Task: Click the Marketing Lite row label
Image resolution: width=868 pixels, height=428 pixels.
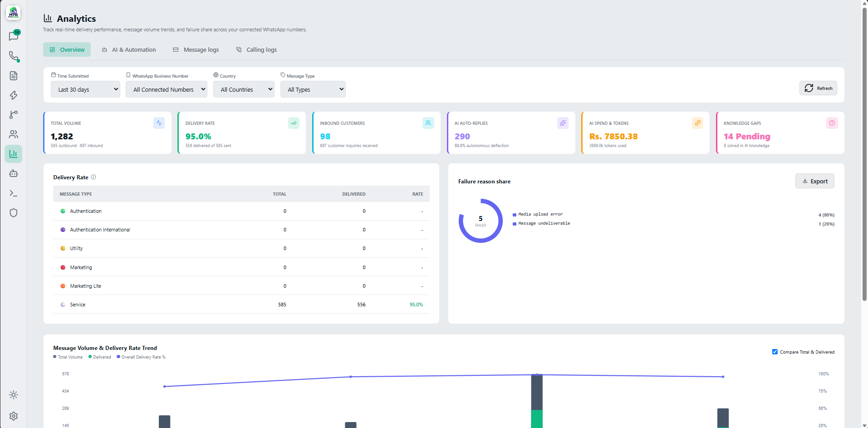Action: (85, 286)
